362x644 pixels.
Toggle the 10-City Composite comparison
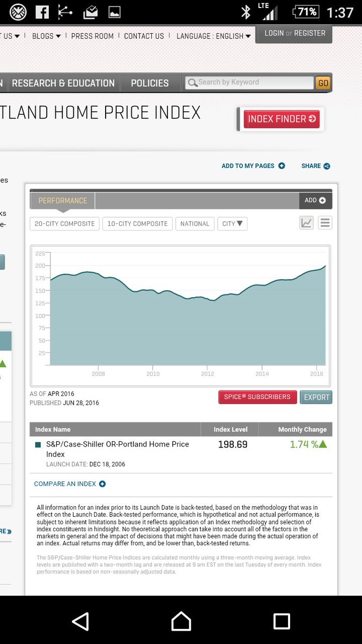point(137,224)
